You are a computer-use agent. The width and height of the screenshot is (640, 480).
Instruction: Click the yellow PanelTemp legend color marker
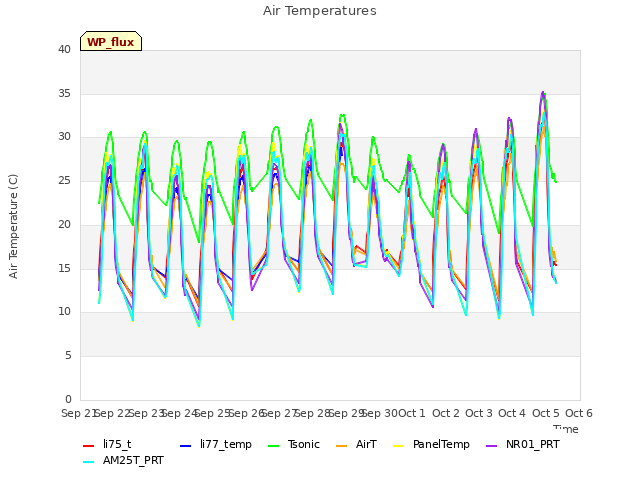[398, 445]
